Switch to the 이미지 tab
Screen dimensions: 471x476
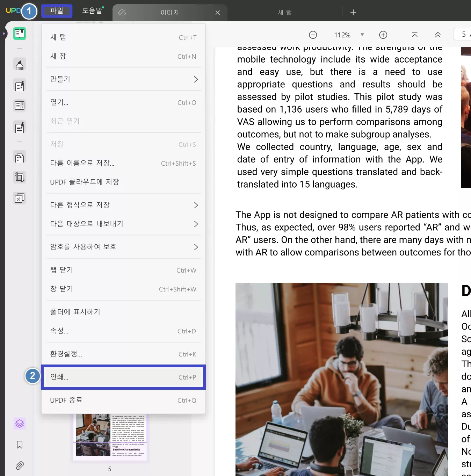coord(170,13)
